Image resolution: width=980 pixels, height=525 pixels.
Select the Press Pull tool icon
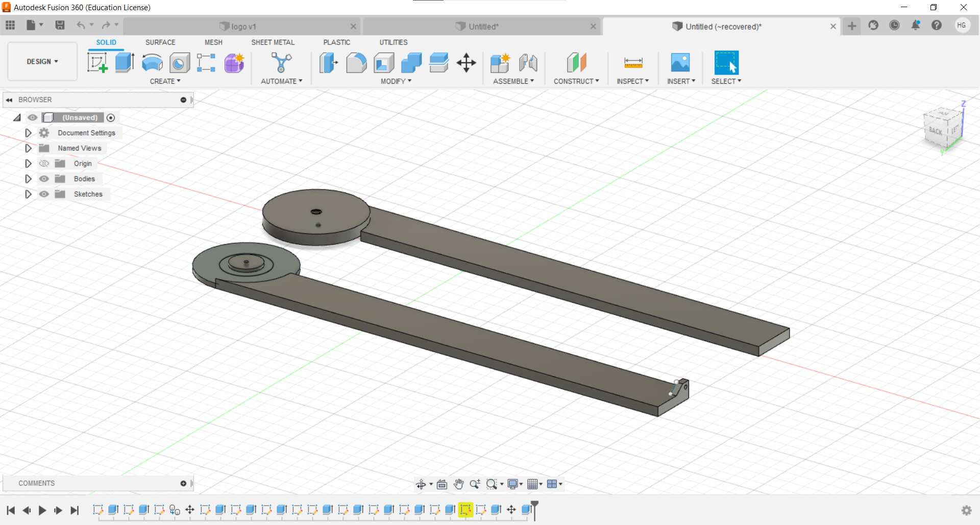click(329, 63)
